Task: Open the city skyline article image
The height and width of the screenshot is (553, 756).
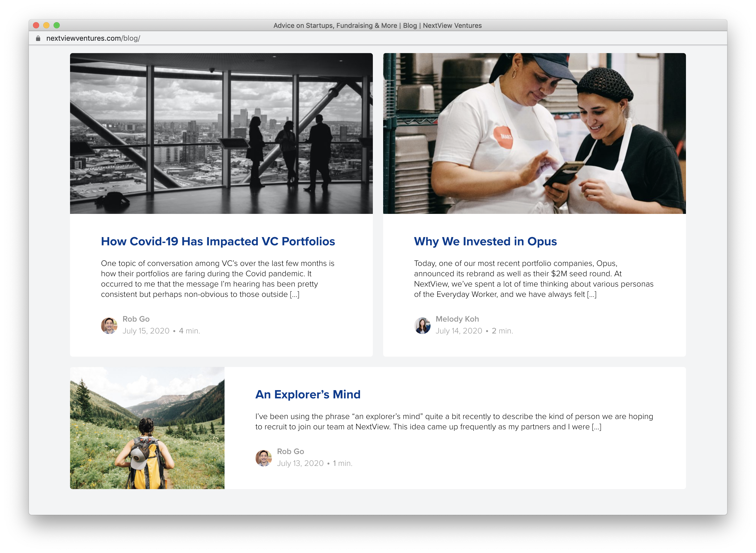Action: (x=221, y=133)
